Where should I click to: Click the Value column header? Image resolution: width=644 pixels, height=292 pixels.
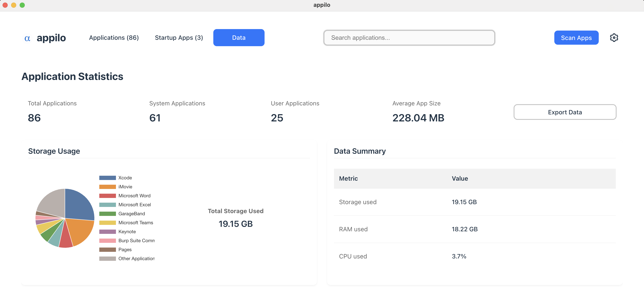(460, 179)
